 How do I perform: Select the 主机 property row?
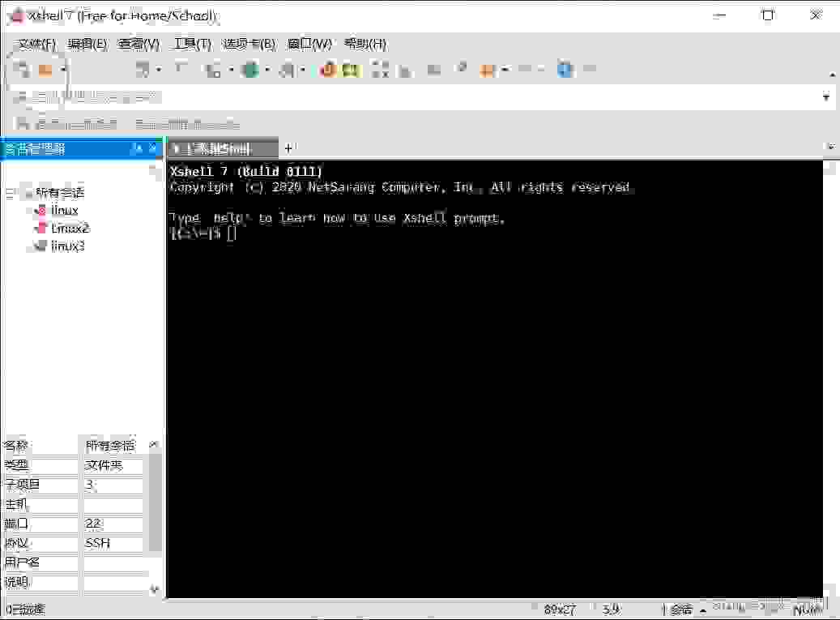(75, 504)
